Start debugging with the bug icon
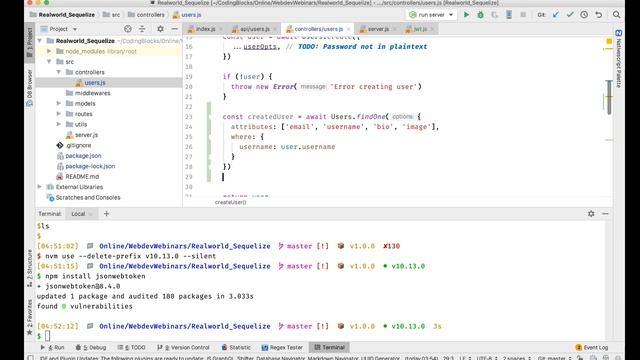Viewport: 640px width, 360px height. coord(480,15)
